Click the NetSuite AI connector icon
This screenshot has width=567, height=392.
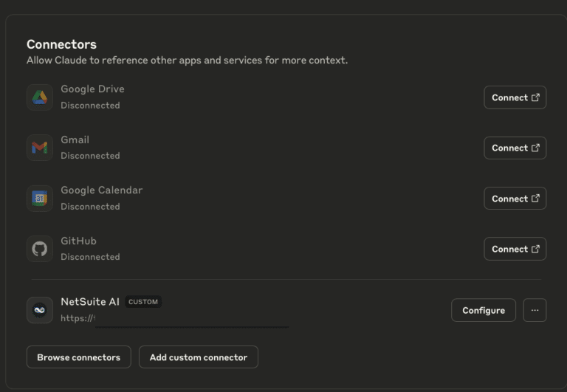[x=40, y=310]
